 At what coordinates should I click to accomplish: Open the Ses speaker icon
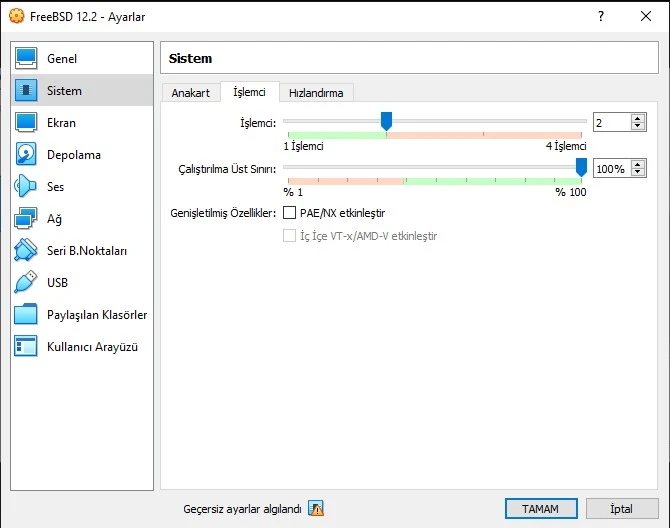pyautogui.click(x=26, y=186)
